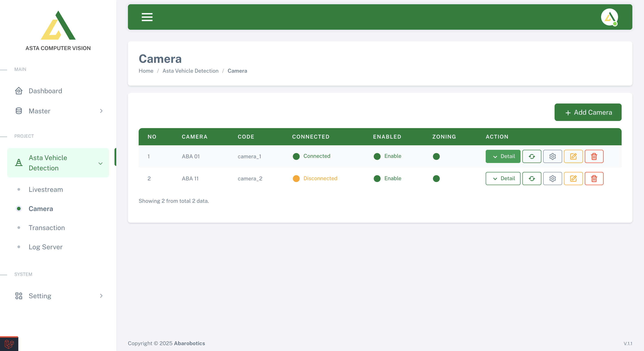Click the Camera breadcrumb item
Viewport: 644px width, 351px height.
tap(237, 71)
